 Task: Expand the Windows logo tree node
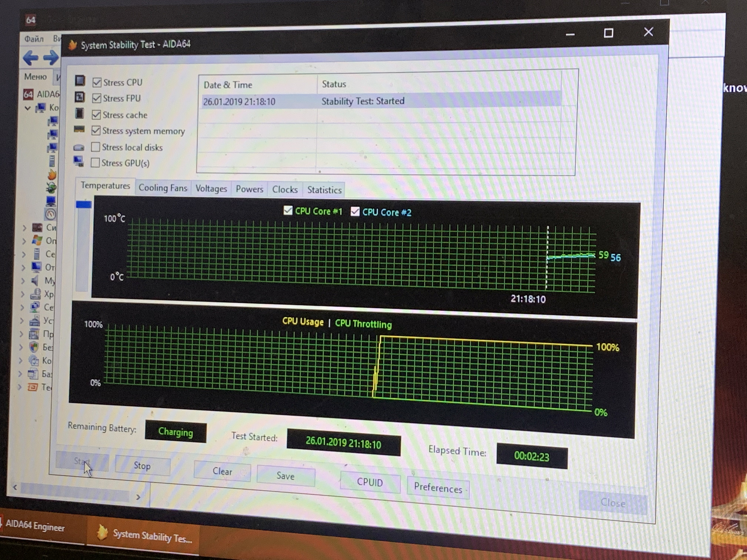pos(24,241)
